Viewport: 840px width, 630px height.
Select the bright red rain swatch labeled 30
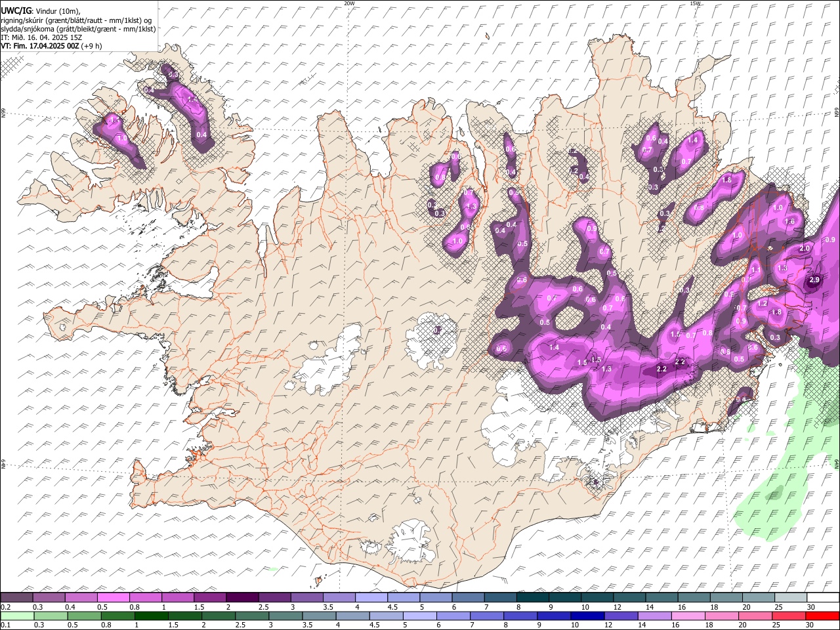click(822, 616)
